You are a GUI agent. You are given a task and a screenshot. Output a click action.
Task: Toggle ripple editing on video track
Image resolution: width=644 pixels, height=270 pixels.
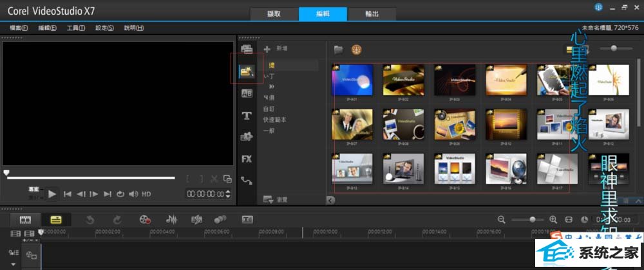14,253
